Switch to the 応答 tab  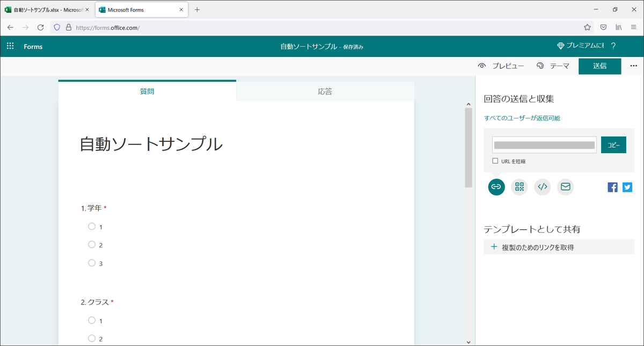(325, 91)
